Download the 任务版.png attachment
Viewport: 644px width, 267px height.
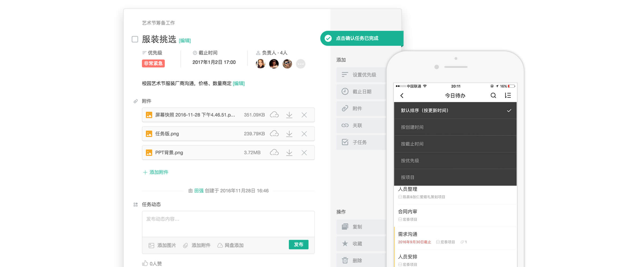click(x=289, y=134)
